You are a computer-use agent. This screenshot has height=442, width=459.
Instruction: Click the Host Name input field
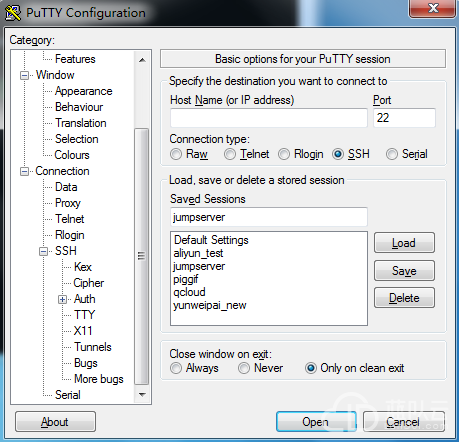(269, 118)
